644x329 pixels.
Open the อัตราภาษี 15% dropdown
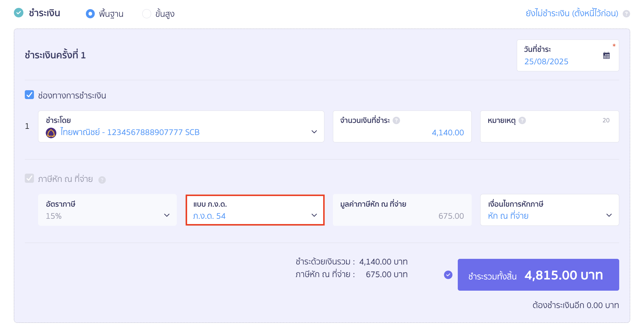107,210
